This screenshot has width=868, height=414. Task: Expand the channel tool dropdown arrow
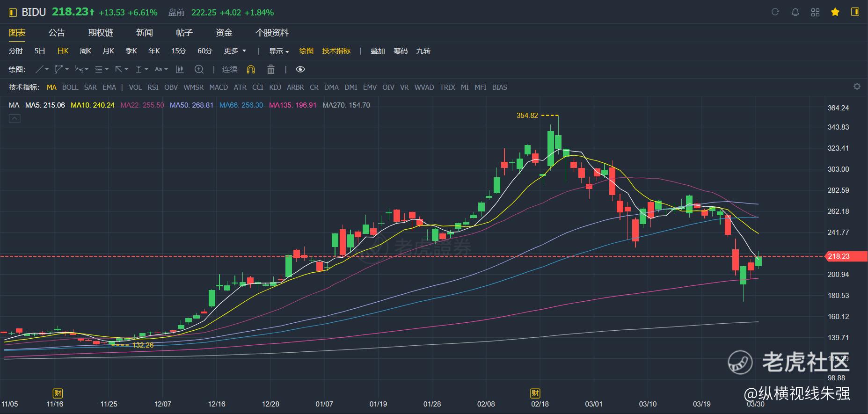pyautogui.click(x=67, y=69)
